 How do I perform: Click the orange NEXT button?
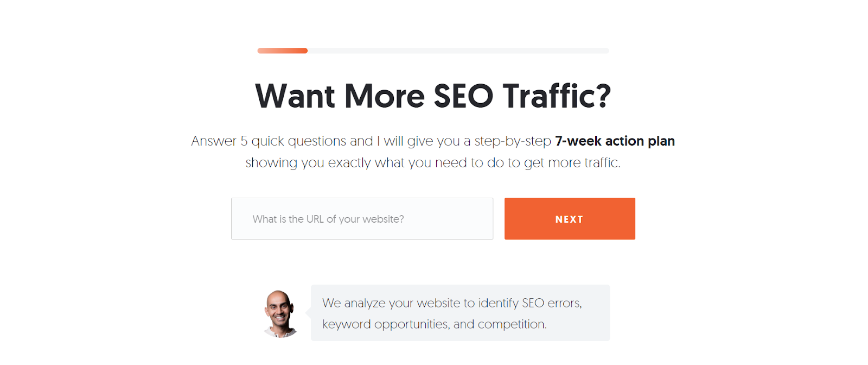[570, 219]
